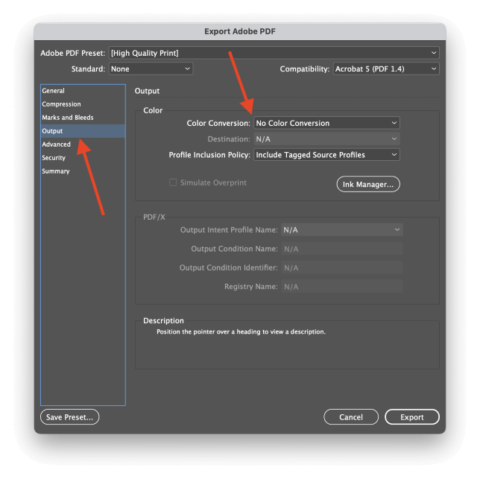
Task: Open the Adobe PDF Preset dropdown
Action: (274, 53)
